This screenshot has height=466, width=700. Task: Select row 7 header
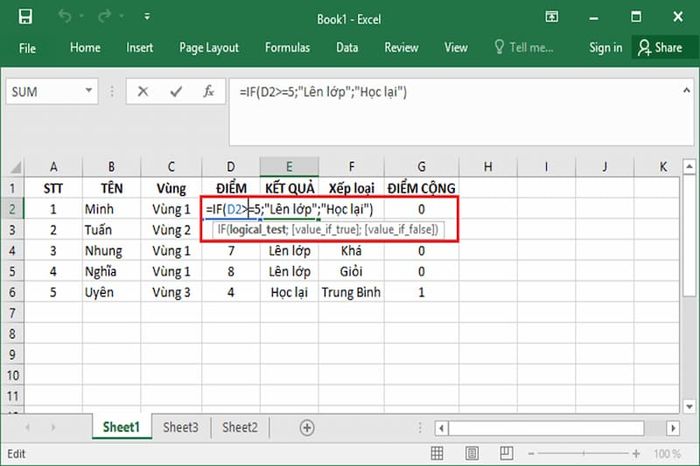(x=12, y=313)
